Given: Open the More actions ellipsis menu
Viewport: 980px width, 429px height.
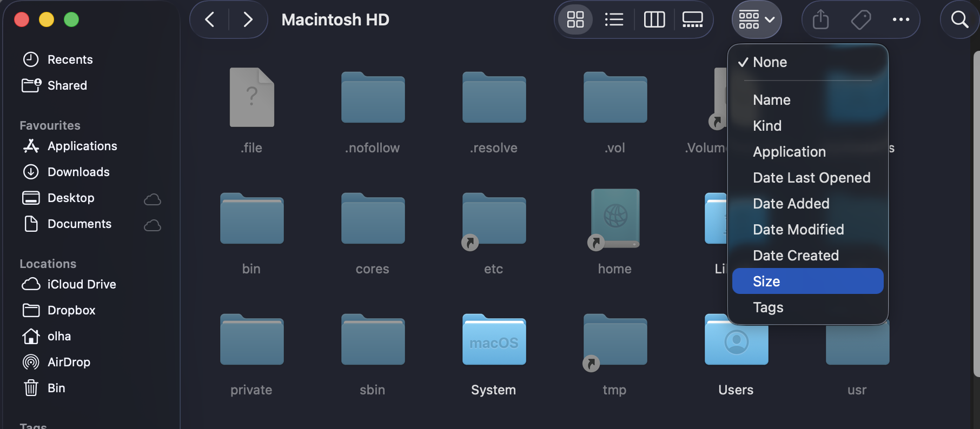Looking at the screenshot, I should coord(901,19).
